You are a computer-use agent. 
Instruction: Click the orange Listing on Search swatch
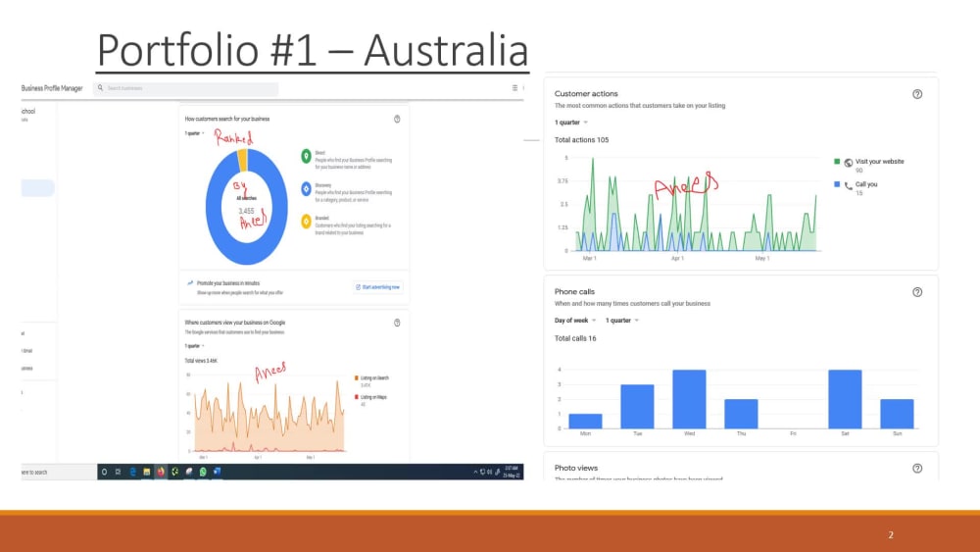(x=357, y=377)
